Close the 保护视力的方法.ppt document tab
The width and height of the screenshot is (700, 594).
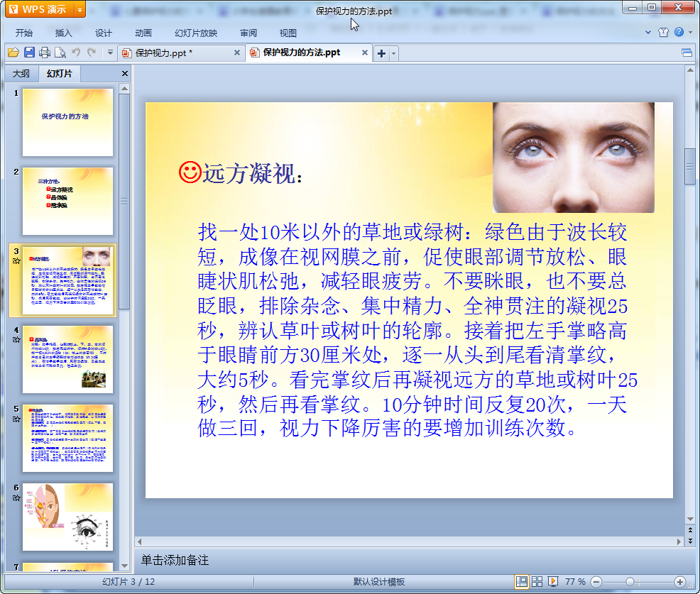coord(365,53)
